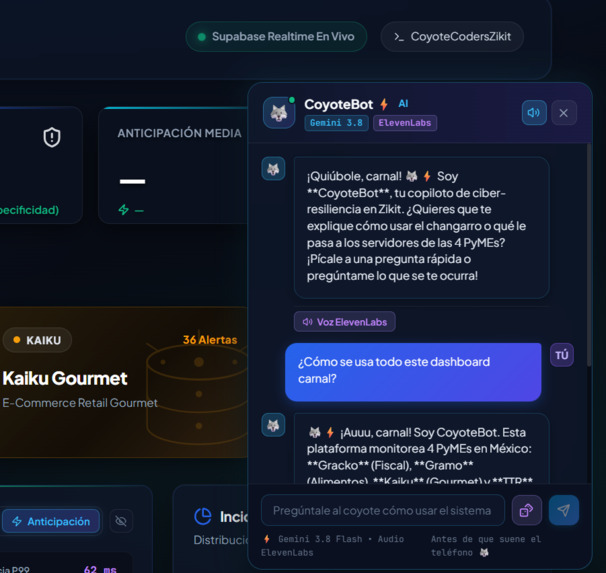Image resolution: width=606 pixels, height=573 pixels.
Task: Click the Supabase Realtime En Vivo status pill
Action: pyautogui.click(x=276, y=37)
